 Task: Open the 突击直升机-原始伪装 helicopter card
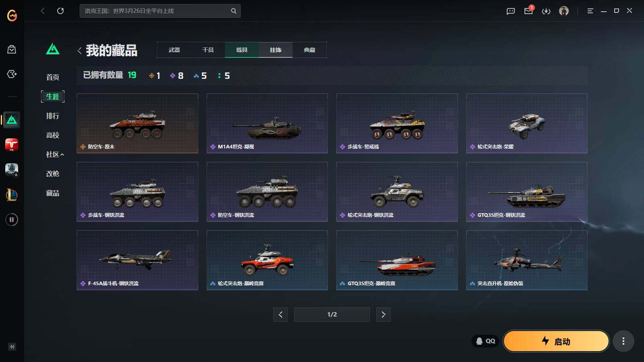(527, 260)
